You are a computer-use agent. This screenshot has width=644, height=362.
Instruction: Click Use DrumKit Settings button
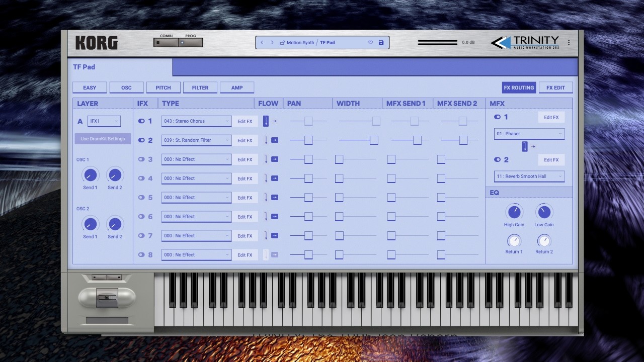[103, 139]
